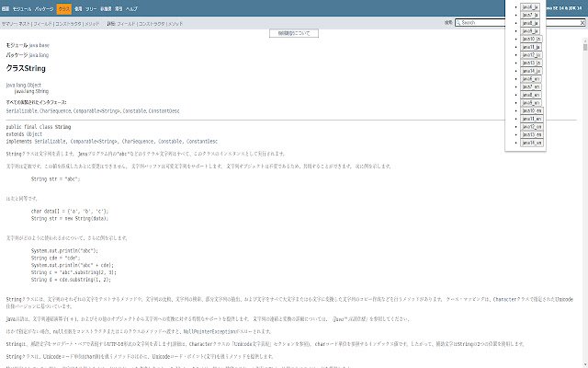Choose java11_ja version button
This screenshot has width=588, height=368.
click(531, 47)
